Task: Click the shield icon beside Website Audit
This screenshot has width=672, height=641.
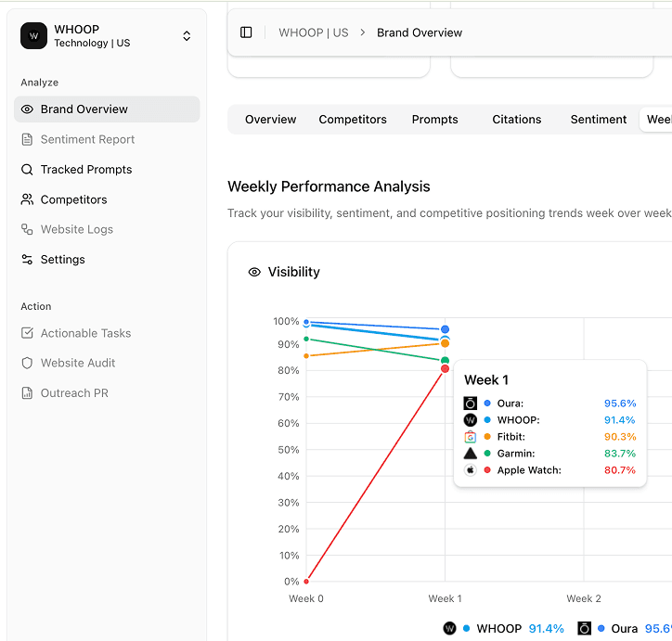Action: click(27, 363)
